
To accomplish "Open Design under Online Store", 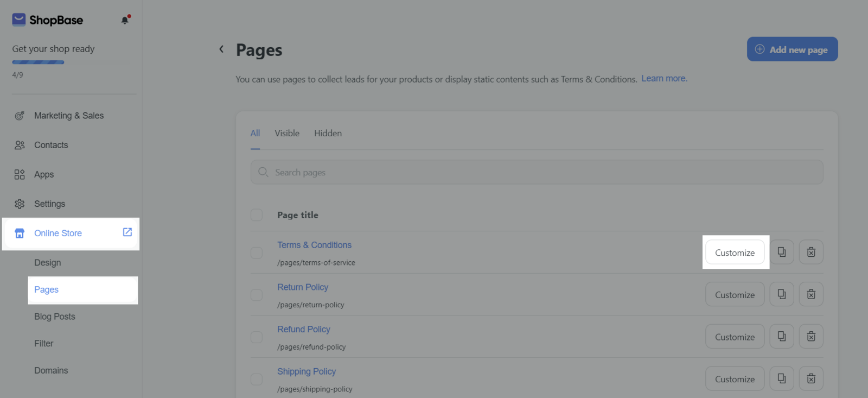I will point(48,263).
